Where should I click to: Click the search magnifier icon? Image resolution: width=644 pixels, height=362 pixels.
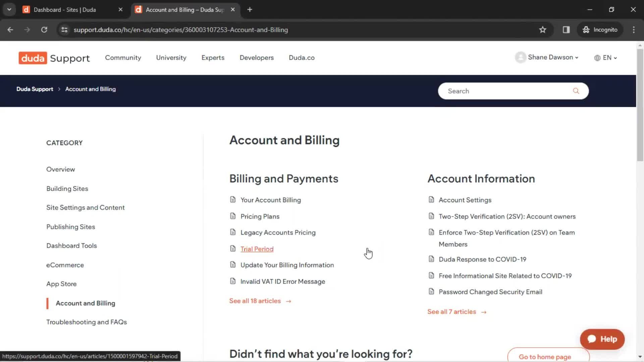coord(576,91)
